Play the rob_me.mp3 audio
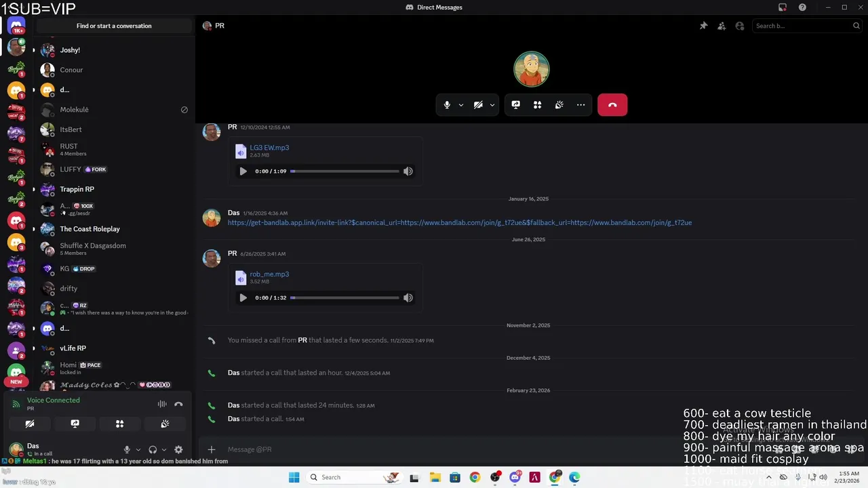The height and width of the screenshot is (488, 868). [243, 298]
